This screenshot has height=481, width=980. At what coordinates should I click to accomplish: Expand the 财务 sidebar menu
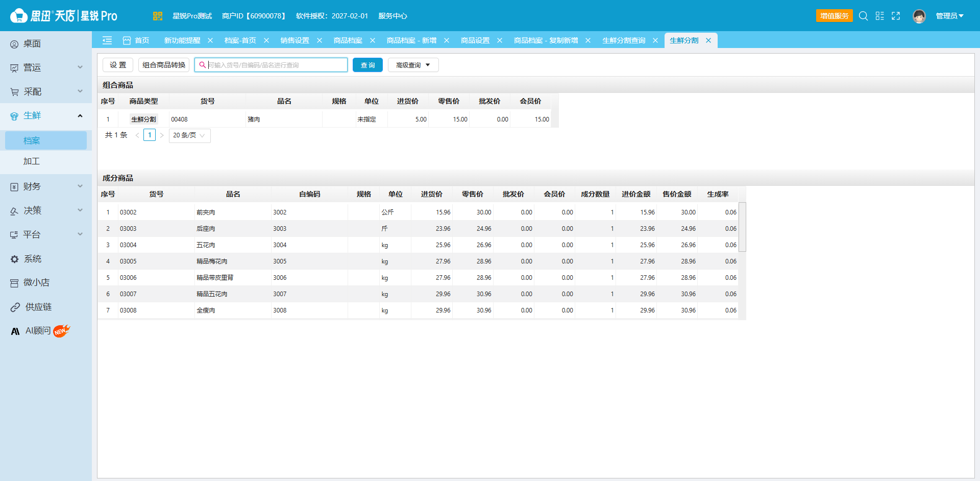46,186
